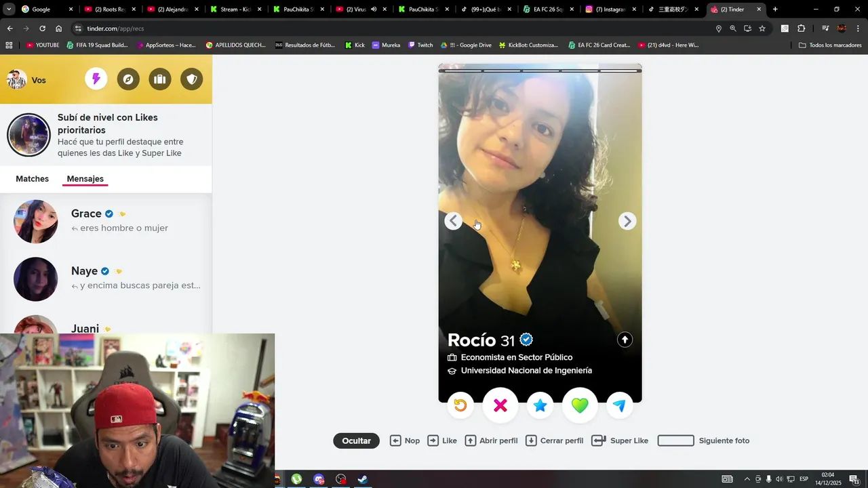The image size is (868, 488).
Task: Switch to the EA FC 26 Squad tab
Action: tap(549, 9)
